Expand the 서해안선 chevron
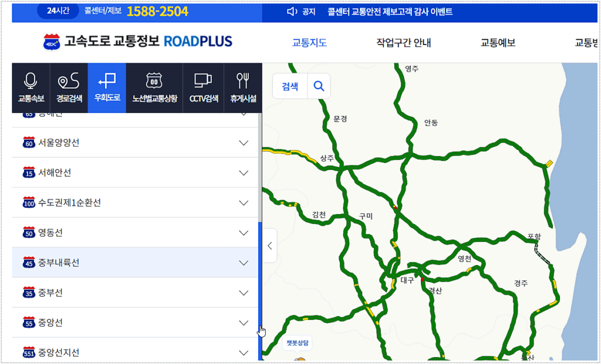This screenshot has width=601, height=364. pos(244,173)
